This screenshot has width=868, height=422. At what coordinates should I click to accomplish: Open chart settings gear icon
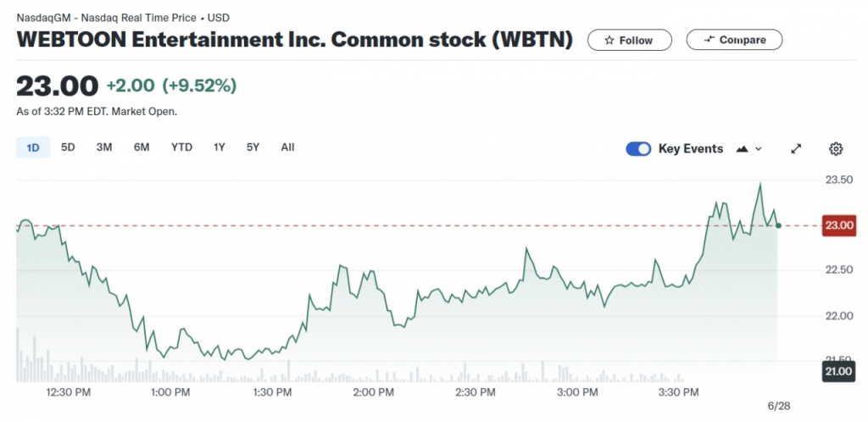click(x=836, y=149)
